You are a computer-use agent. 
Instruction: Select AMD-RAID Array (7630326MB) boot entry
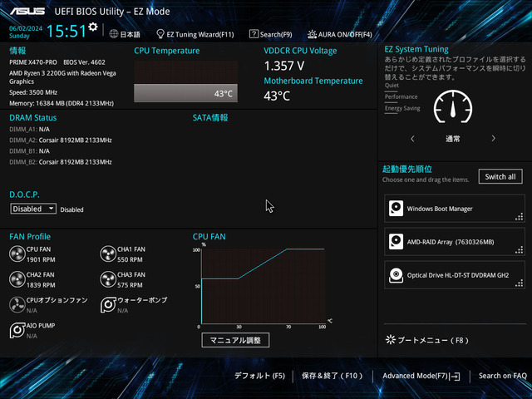(x=455, y=242)
